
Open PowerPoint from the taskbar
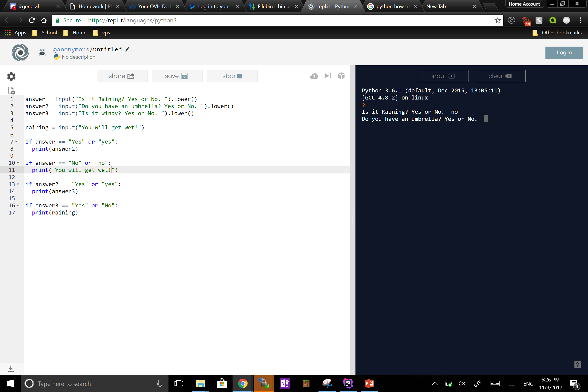pyautogui.click(x=369, y=383)
